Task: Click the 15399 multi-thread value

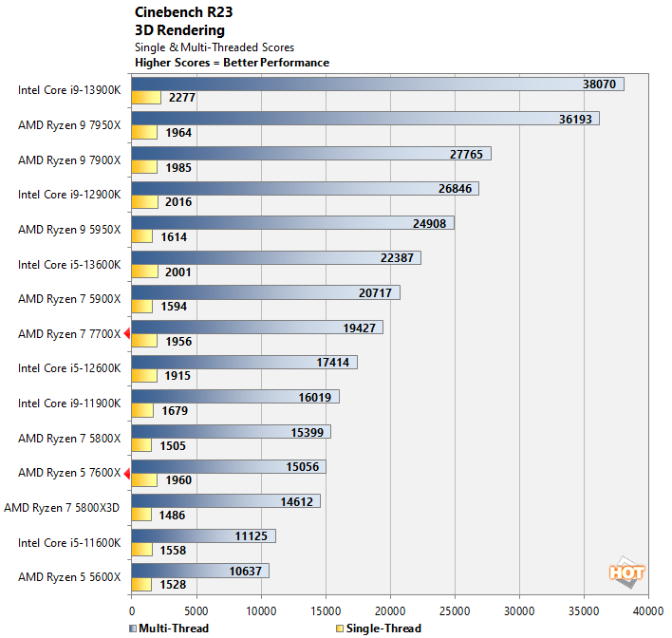Action: 308,432
